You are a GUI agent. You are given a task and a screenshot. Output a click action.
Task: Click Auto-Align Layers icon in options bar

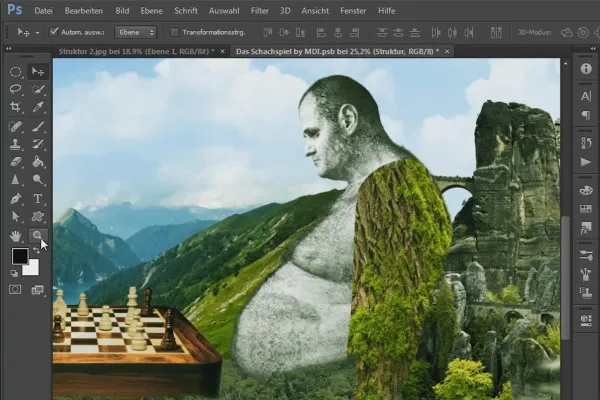(496, 33)
